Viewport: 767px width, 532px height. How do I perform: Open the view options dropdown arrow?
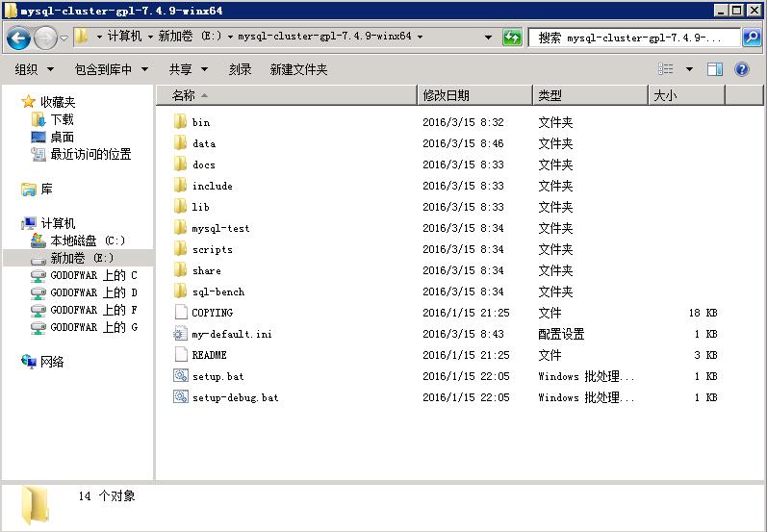click(x=689, y=69)
